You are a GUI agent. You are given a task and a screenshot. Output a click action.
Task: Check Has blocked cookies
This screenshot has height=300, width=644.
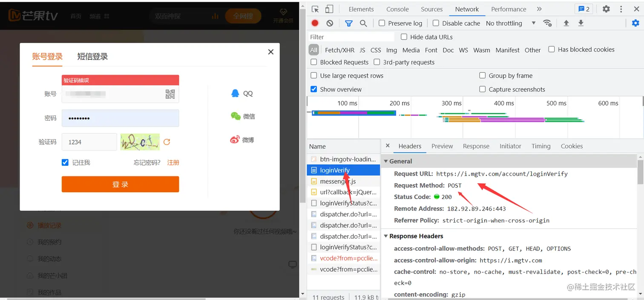552,49
